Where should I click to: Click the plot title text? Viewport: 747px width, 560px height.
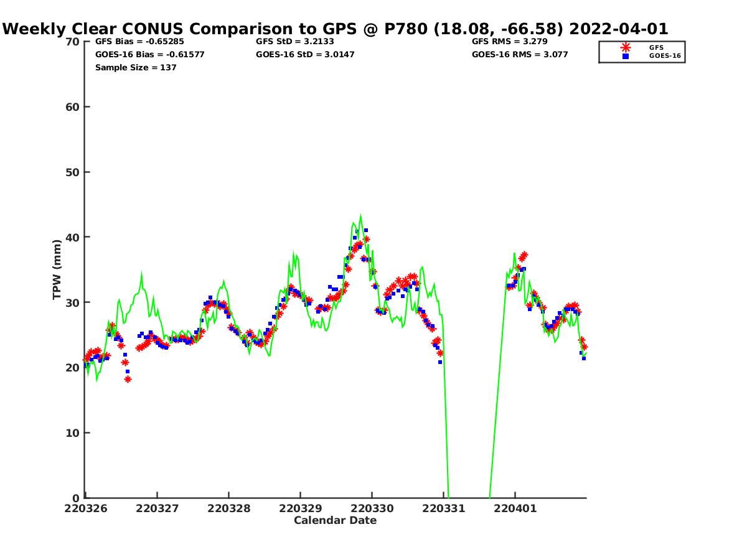(x=336, y=29)
